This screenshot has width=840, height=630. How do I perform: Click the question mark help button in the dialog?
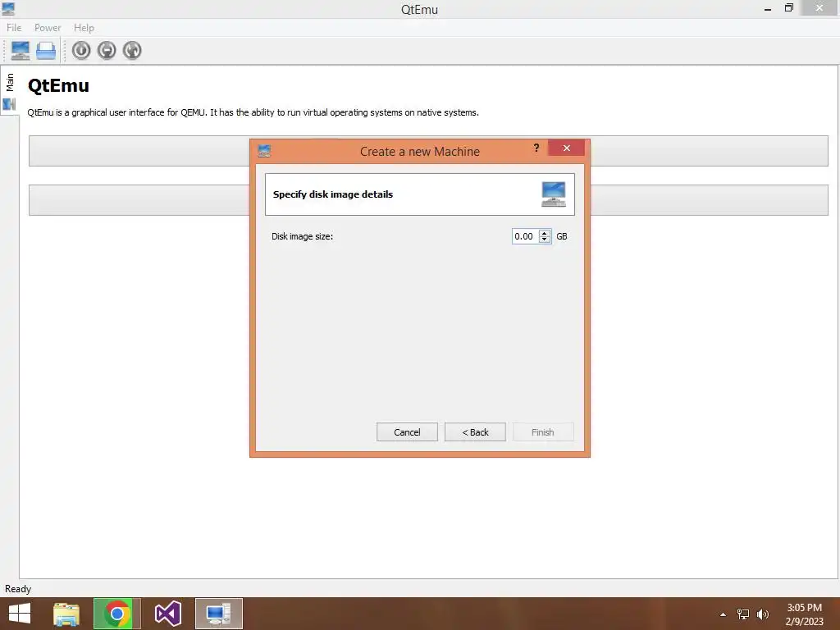(536, 148)
